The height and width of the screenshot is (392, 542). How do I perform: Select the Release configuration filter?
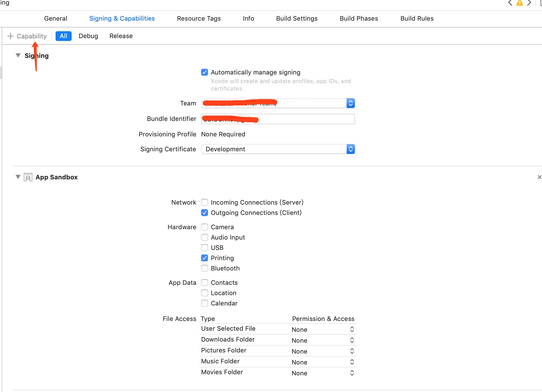tap(121, 36)
